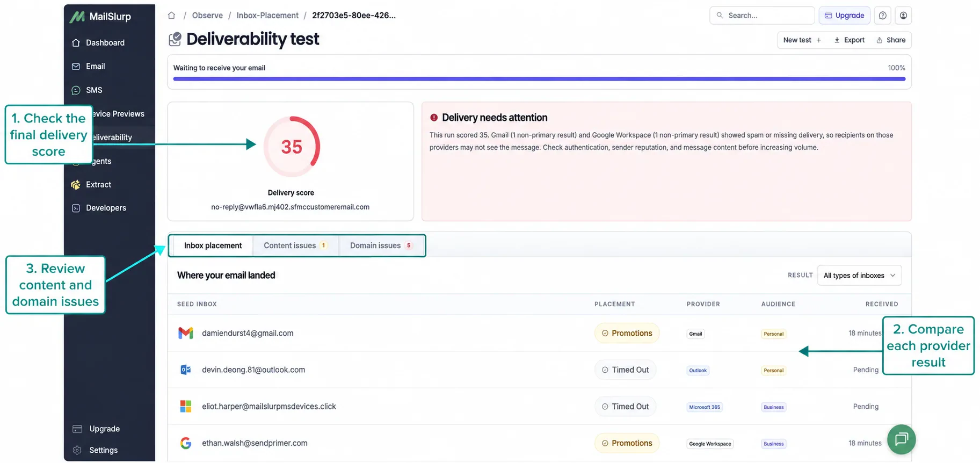This screenshot has height=463, width=980.
Task: Click the home breadcrumb icon
Action: pos(172,16)
